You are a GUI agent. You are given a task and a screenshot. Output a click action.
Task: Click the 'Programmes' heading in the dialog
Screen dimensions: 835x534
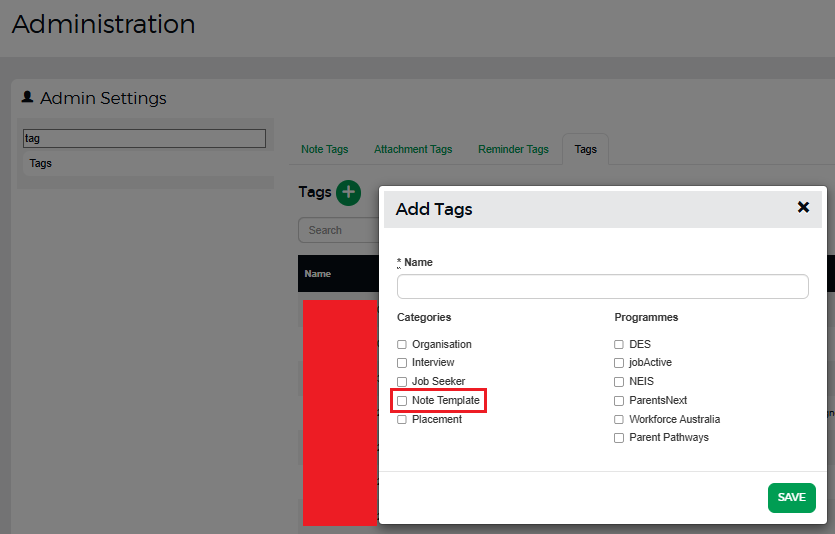pos(646,317)
